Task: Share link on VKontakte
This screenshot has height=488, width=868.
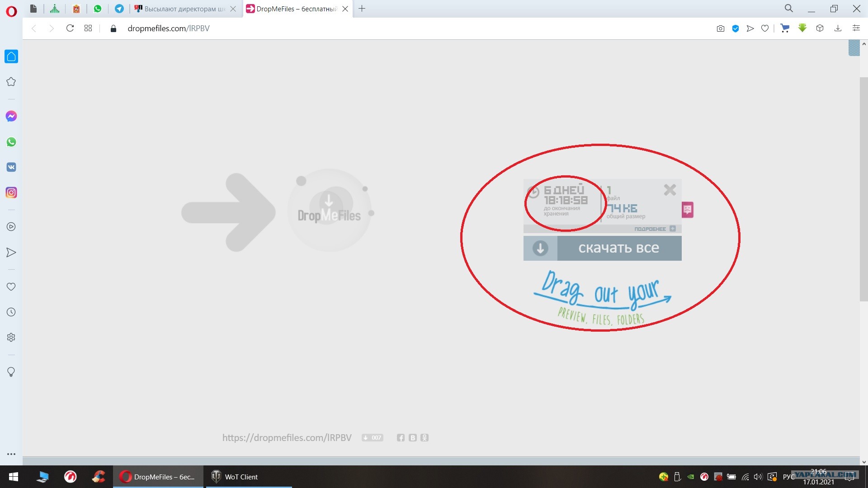Action: (x=412, y=438)
